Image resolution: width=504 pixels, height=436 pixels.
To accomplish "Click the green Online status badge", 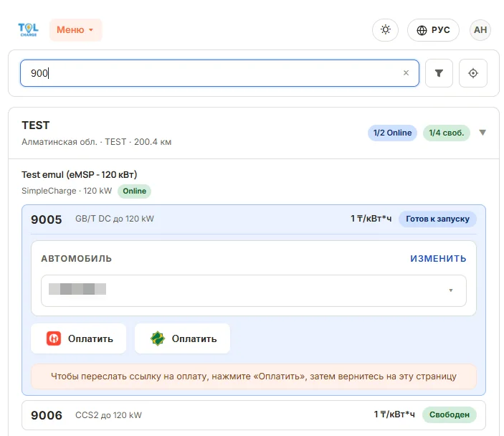I will point(134,191).
